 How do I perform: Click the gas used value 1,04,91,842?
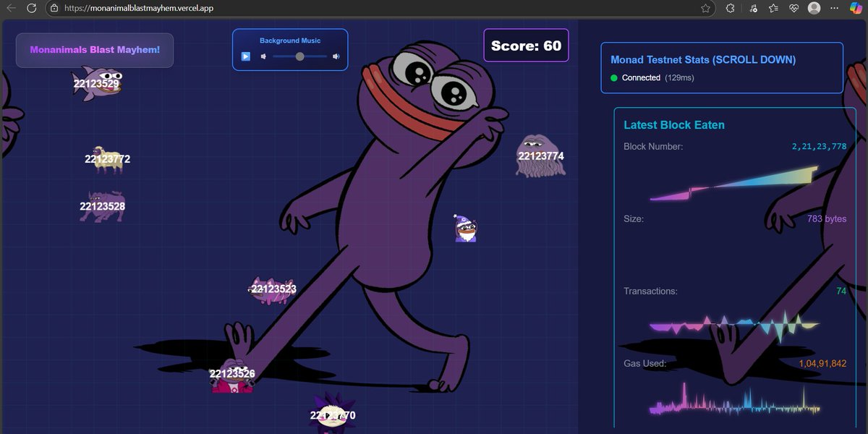(x=822, y=363)
